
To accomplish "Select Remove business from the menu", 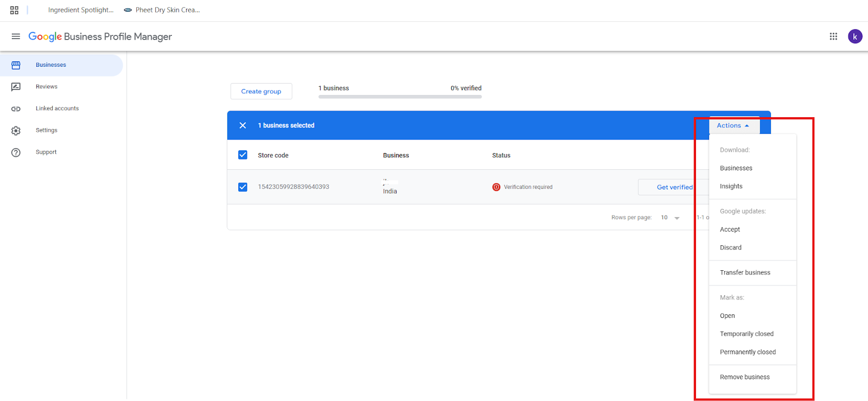I will (x=745, y=377).
